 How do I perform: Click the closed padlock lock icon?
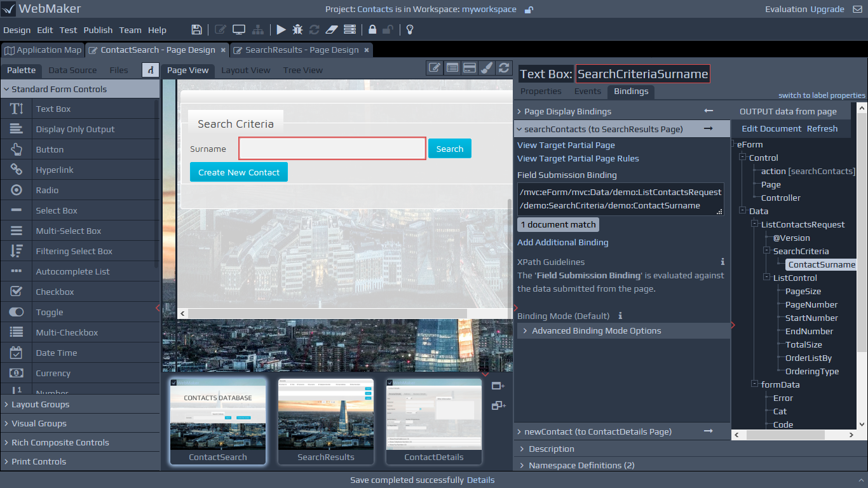click(x=372, y=30)
